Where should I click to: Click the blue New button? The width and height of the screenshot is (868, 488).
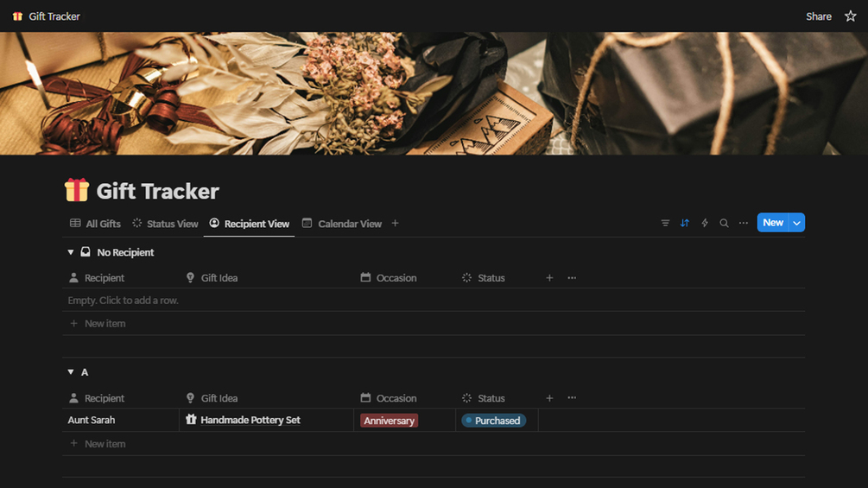[773, 223]
